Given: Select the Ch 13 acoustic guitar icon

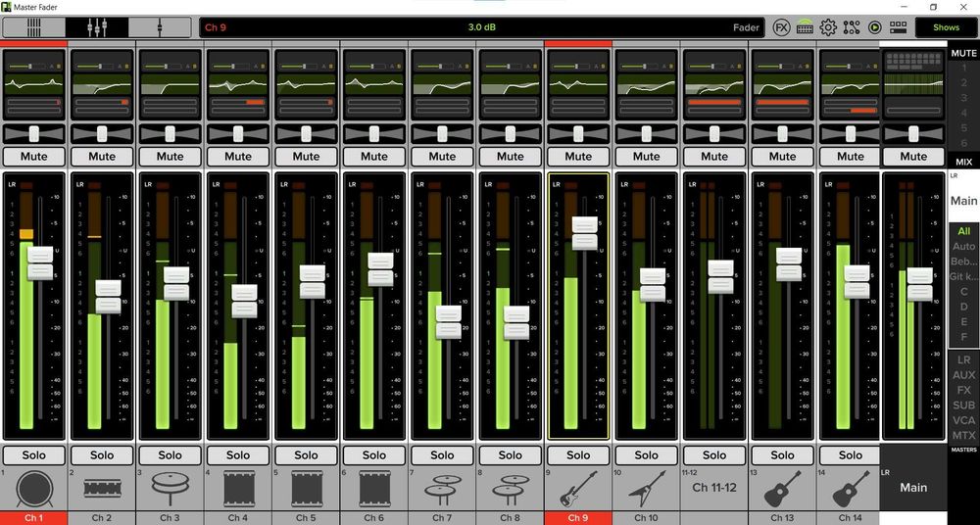Looking at the screenshot, I should 782,488.
